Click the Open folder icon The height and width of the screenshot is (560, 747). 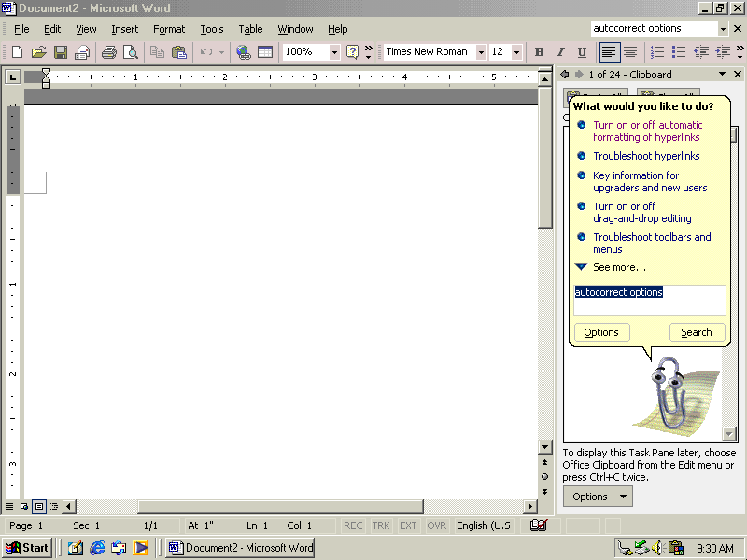click(38, 52)
